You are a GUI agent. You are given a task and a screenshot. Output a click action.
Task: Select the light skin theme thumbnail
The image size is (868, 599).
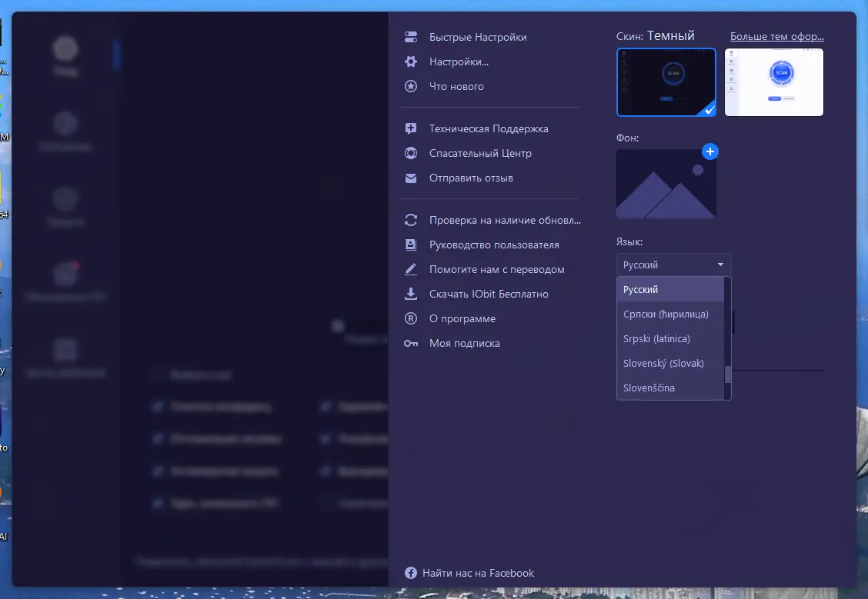[x=773, y=82]
